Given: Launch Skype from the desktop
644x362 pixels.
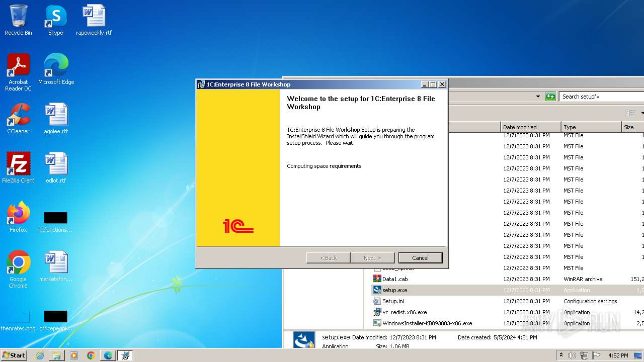Looking at the screenshot, I should (55, 21).
